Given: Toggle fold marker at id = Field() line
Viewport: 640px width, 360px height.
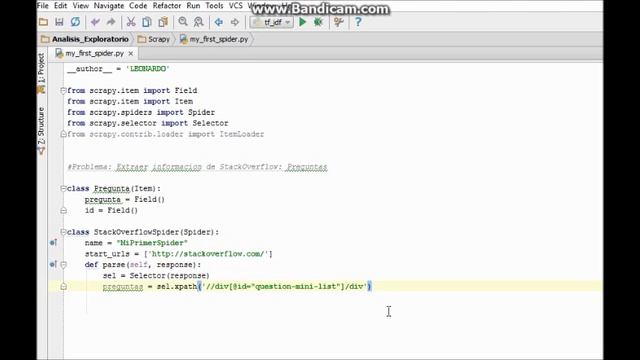Looking at the screenshot, I should (x=63, y=211).
